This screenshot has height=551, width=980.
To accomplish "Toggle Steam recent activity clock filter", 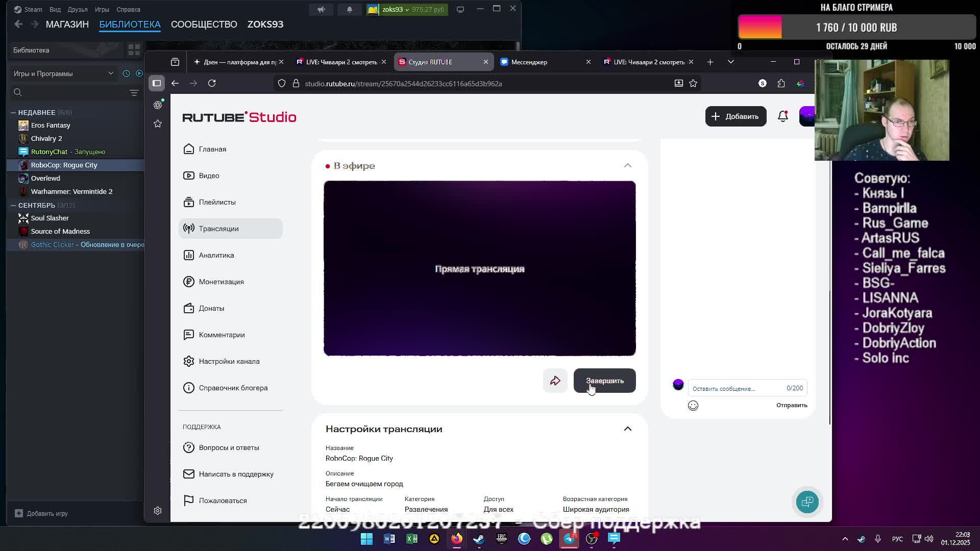I will 126,73.
